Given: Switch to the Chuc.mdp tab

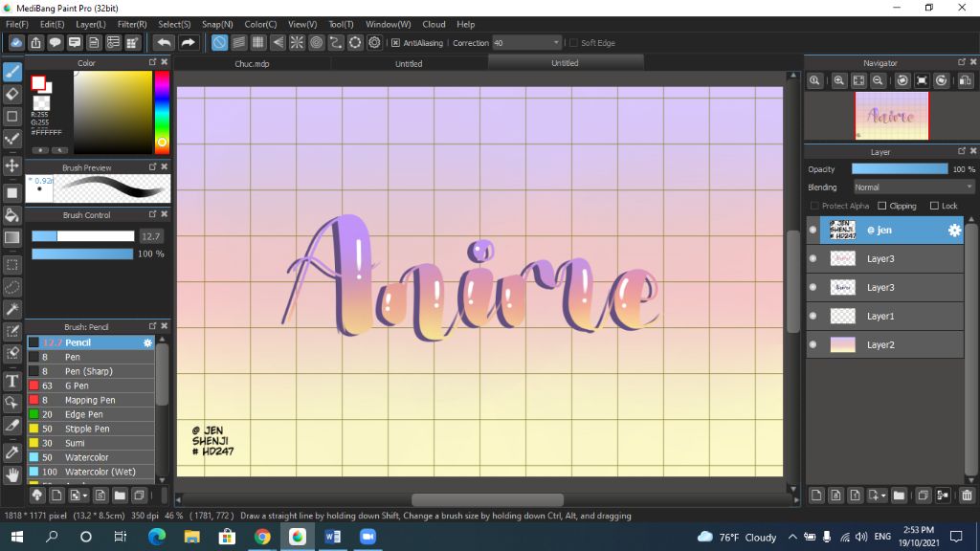Looking at the screenshot, I should click(x=252, y=64).
